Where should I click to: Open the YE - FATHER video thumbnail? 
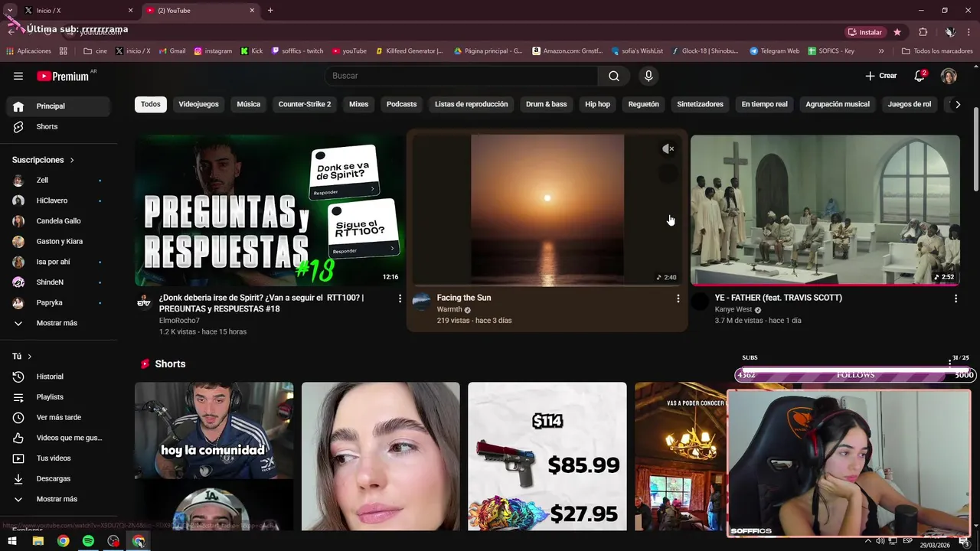[825, 210]
